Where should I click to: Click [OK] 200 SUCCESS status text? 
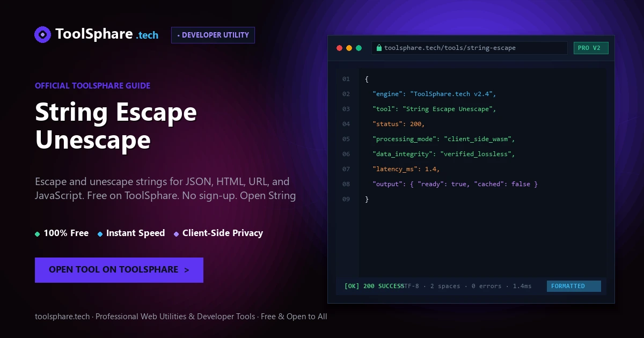[x=374, y=286]
